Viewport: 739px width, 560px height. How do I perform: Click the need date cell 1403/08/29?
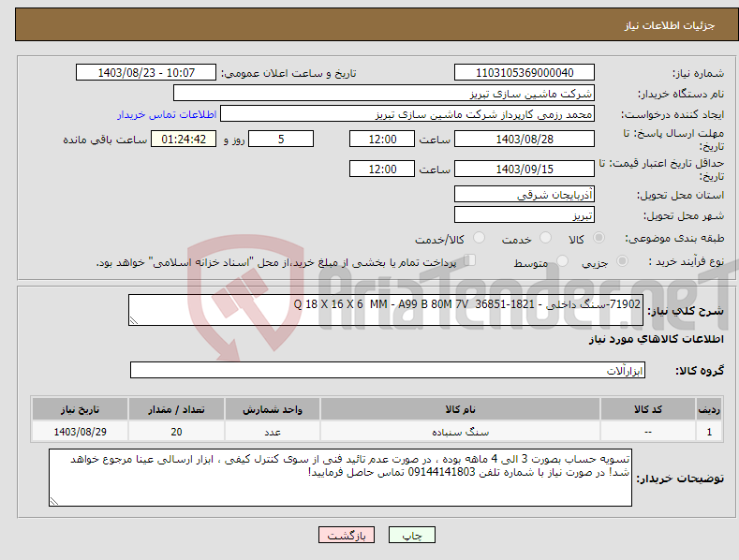tap(81, 432)
